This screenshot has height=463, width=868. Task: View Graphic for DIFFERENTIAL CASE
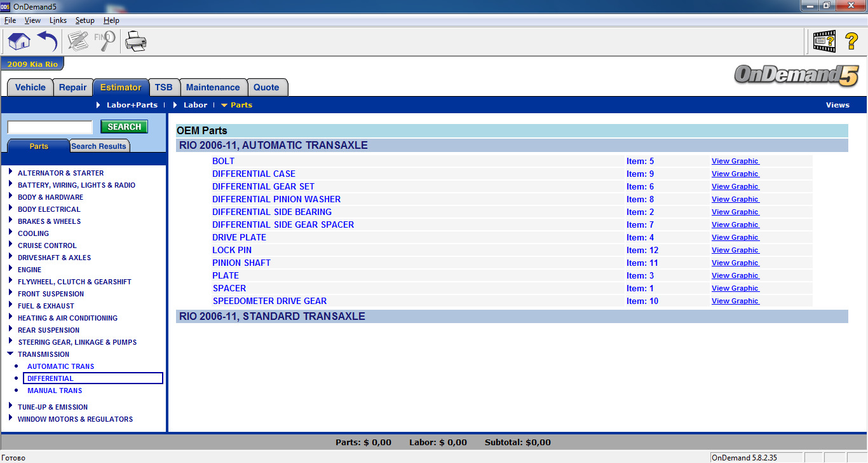click(735, 174)
